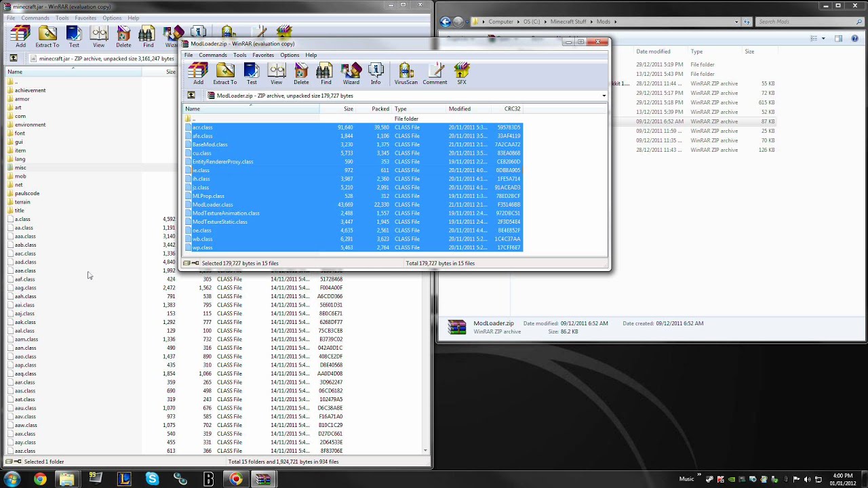Click Test in the minecraft.jar window
The height and width of the screenshot is (488, 868).
click(x=74, y=37)
